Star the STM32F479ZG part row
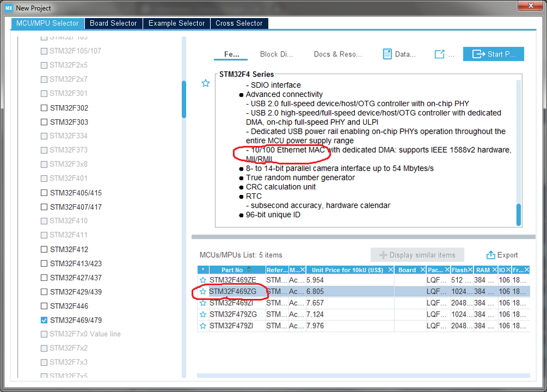 [203, 315]
